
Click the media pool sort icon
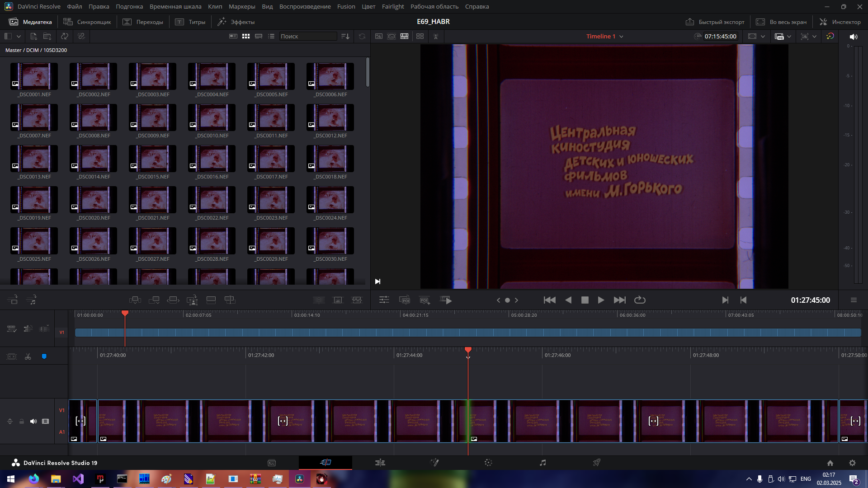coord(345,36)
